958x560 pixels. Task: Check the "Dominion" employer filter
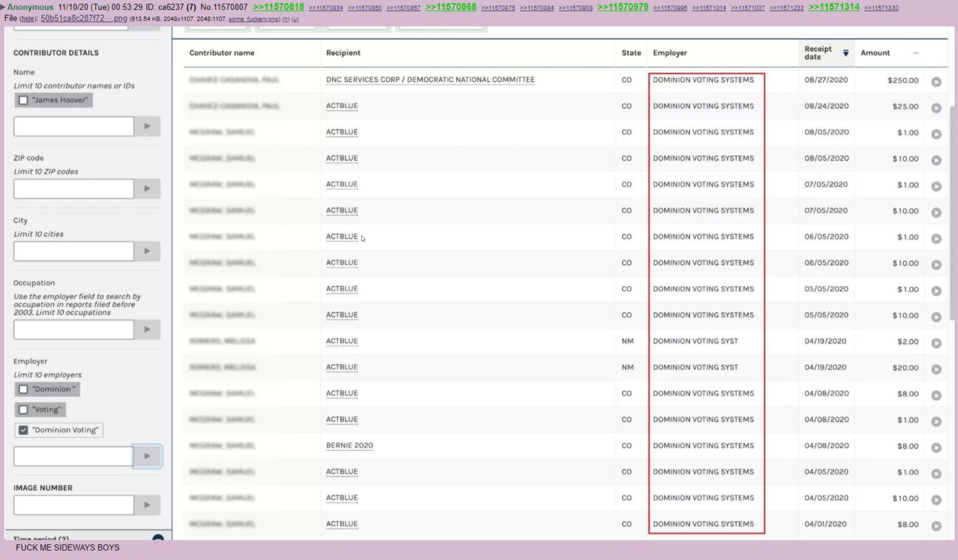(23, 389)
